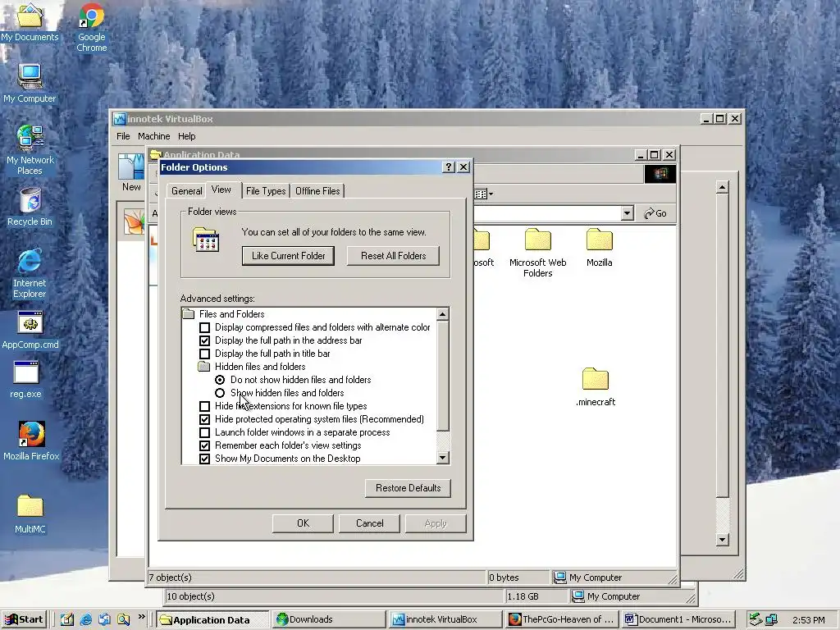Switch to innotek VirtualBox taskbar button
This screenshot has height=630, width=840.
(445, 619)
